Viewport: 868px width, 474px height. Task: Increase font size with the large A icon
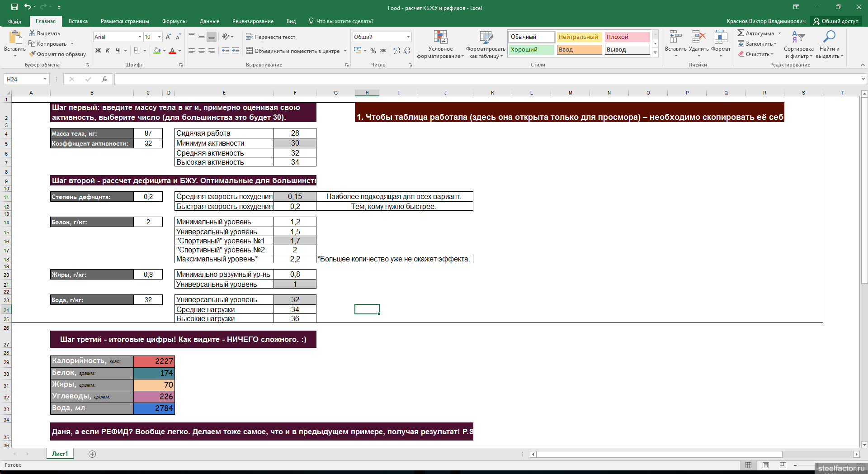[168, 37]
